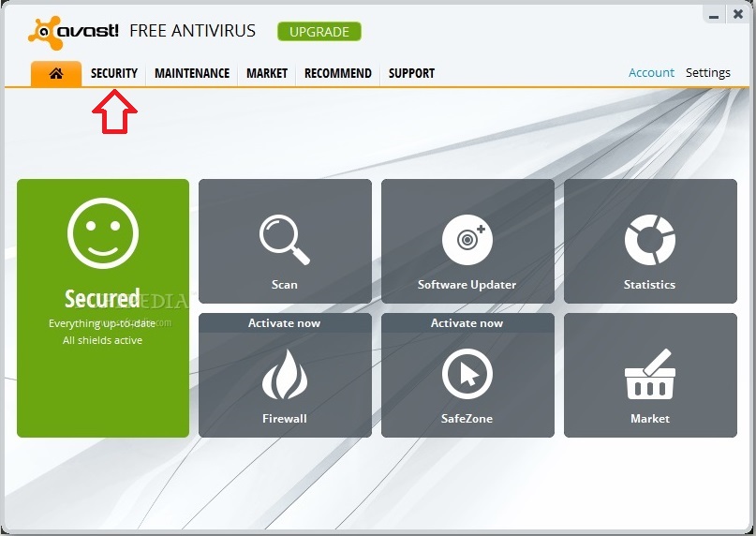Switch to the RECOMMEND tab
This screenshot has height=536, width=756.
[x=338, y=73]
